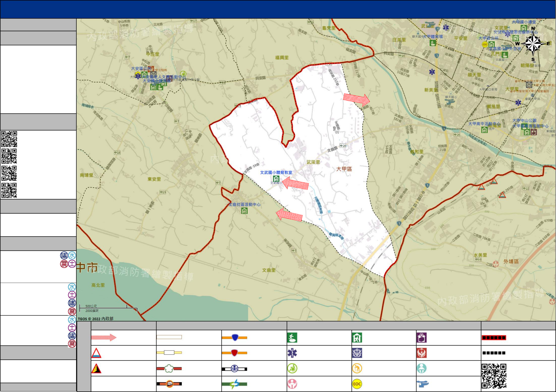The height and width of the screenshot is (392, 556).
Task: Click the shelter icon under 文曲社區活動中心
Action: [244, 211]
